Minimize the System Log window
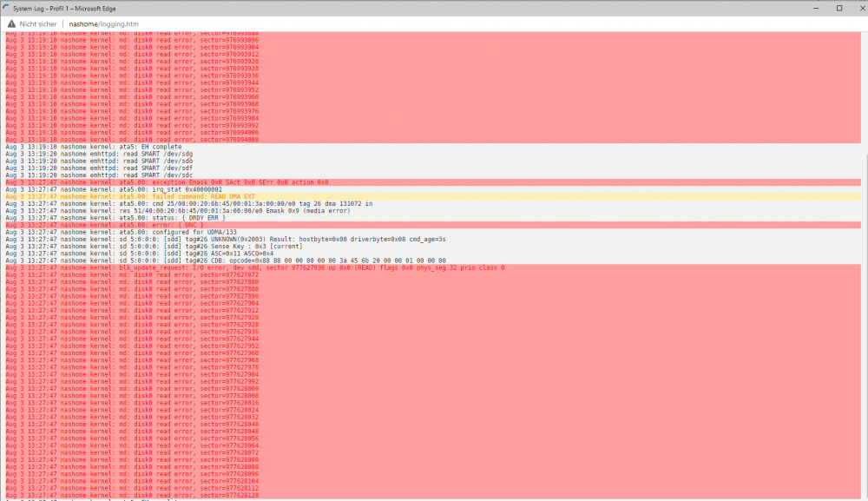The height and width of the screenshot is (501, 868). 816,9
